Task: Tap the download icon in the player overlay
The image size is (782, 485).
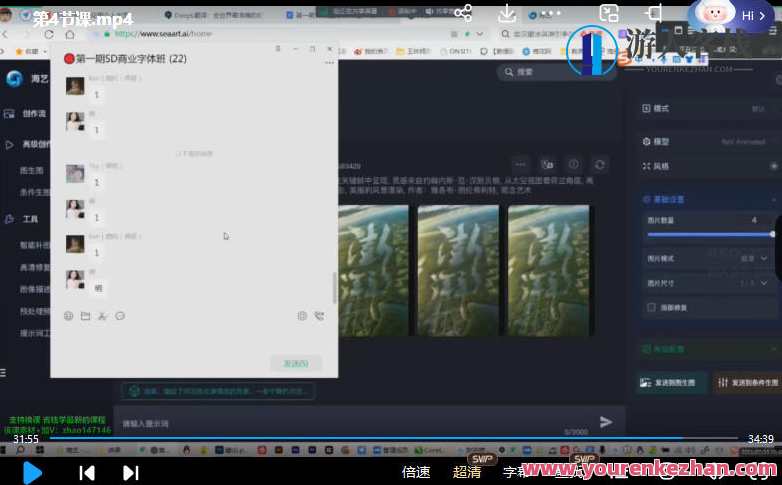Action: click(x=507, y=13)
